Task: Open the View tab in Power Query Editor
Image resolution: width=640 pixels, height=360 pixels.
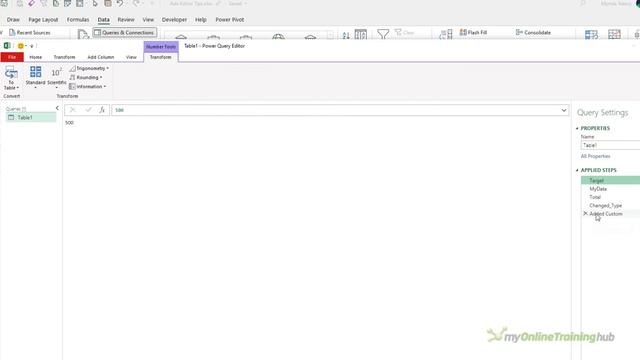Action: [x=131, y=57]
